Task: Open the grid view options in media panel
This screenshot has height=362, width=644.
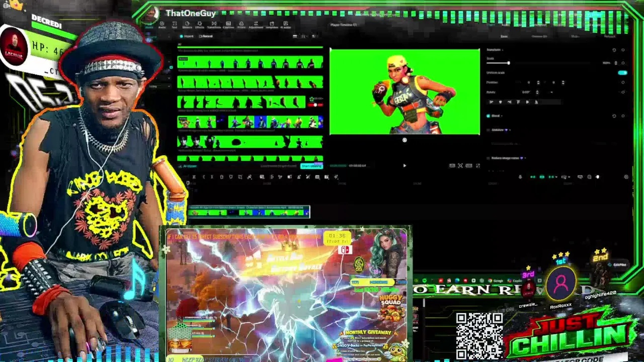Action: coord(296,36)
